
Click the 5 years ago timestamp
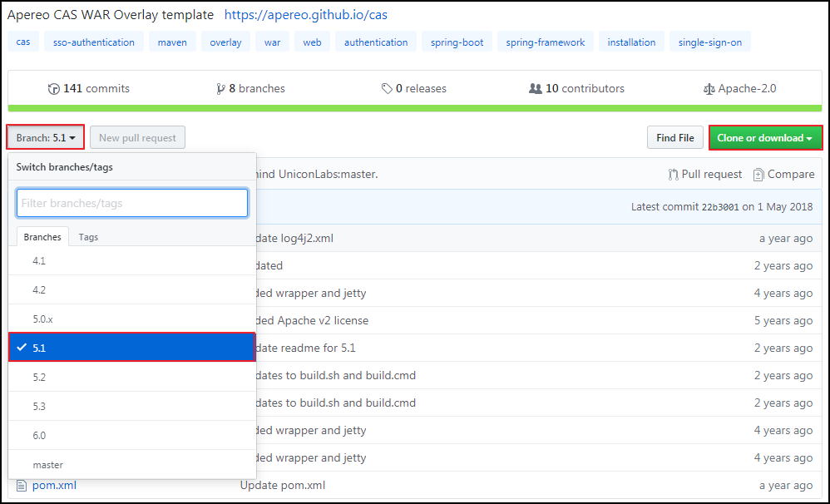(783, 320)
